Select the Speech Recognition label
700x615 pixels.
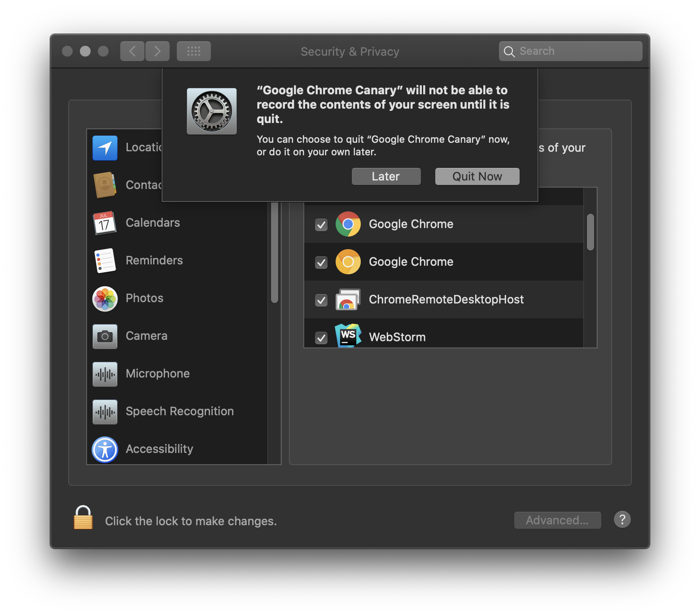point(180,411)
